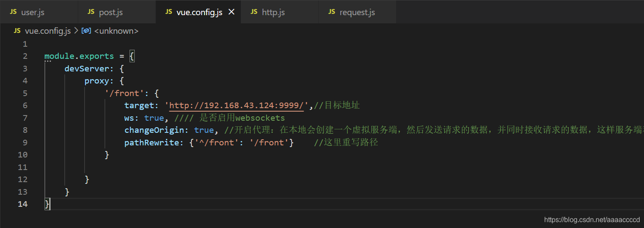Click line number 1 in gutter

click(25, 44)
